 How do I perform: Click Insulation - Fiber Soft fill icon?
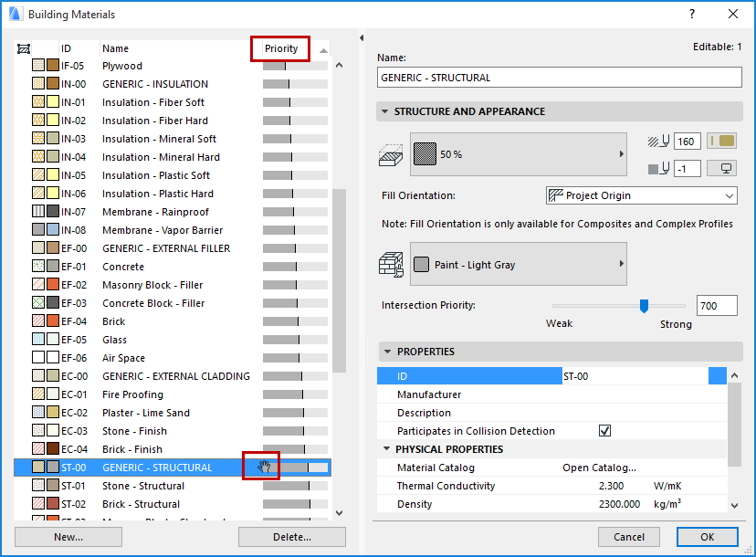coord(38,102)
